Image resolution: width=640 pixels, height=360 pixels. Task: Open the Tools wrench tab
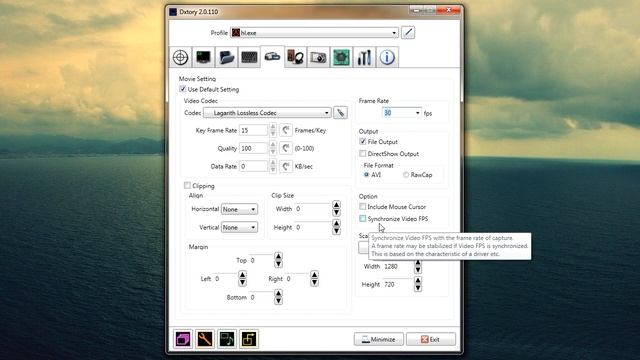[x=364, y=57]
